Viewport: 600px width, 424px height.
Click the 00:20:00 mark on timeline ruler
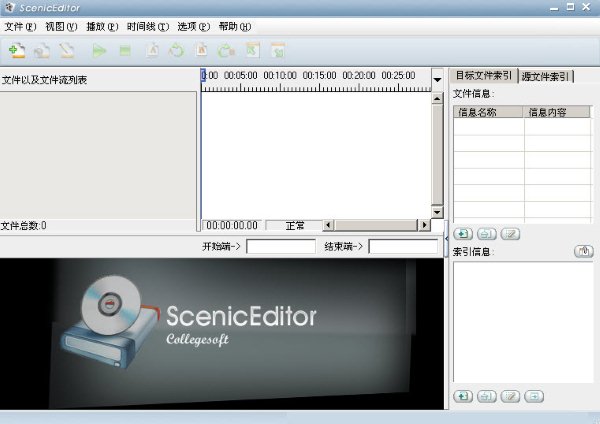pos(359,75)
